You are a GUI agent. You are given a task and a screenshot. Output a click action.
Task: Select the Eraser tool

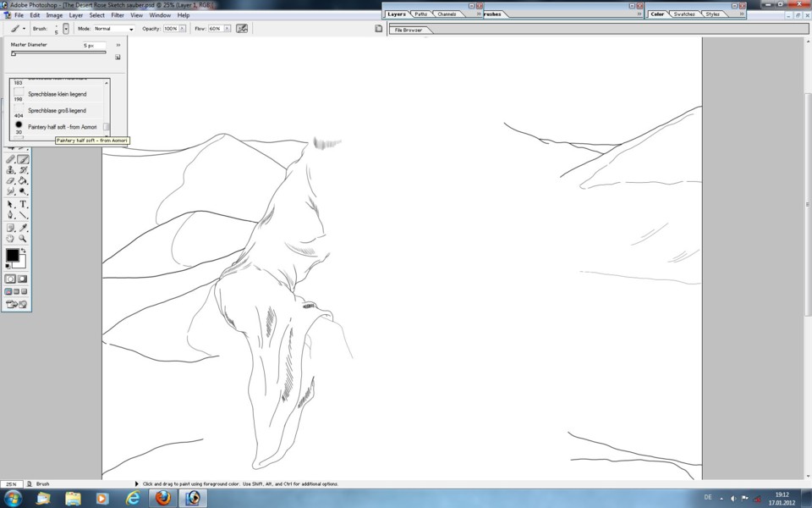pos(10,181)
